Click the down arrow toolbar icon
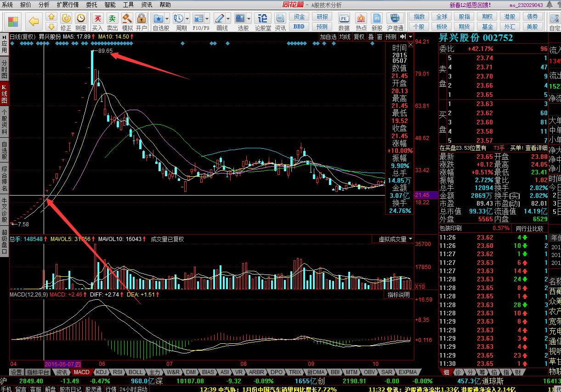This screenshot has height=392, width=561. [x=51, y=27]
